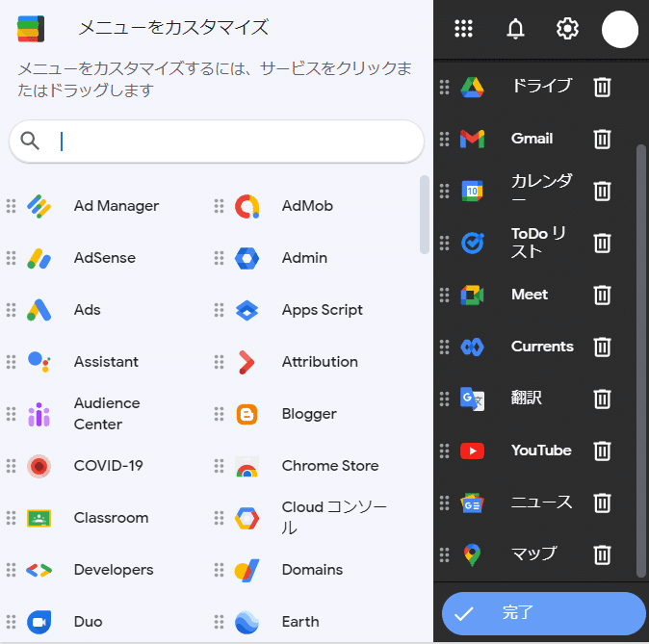649x644 pixels.
Task: Click the ToDo リスト checkmark icon
Action: tap(472, 243)
